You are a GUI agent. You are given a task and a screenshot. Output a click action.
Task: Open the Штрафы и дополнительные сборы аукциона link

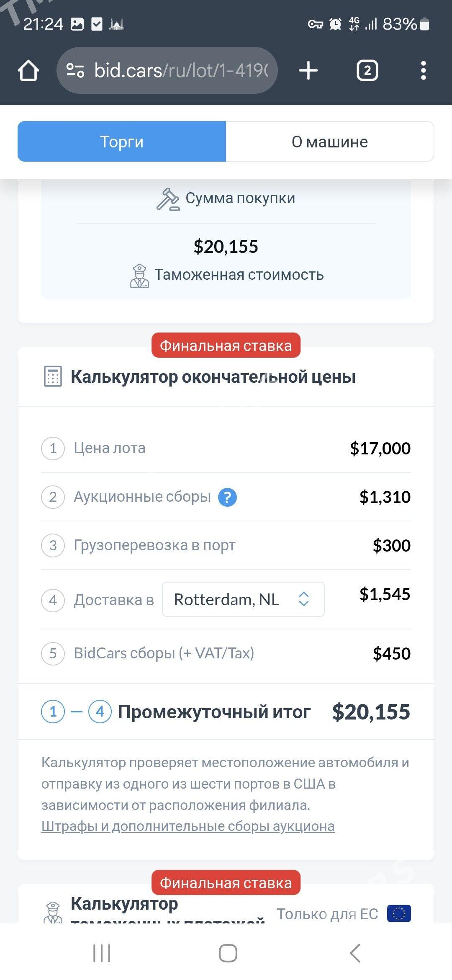tap(188, 826)
